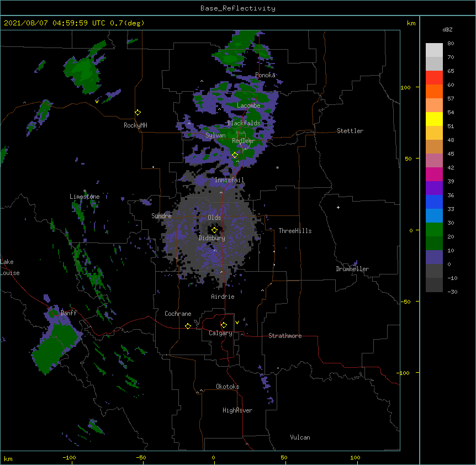This screenshot has height=465, width=476.
Task: Select the Vulcan label
Action: click(300, 437)
